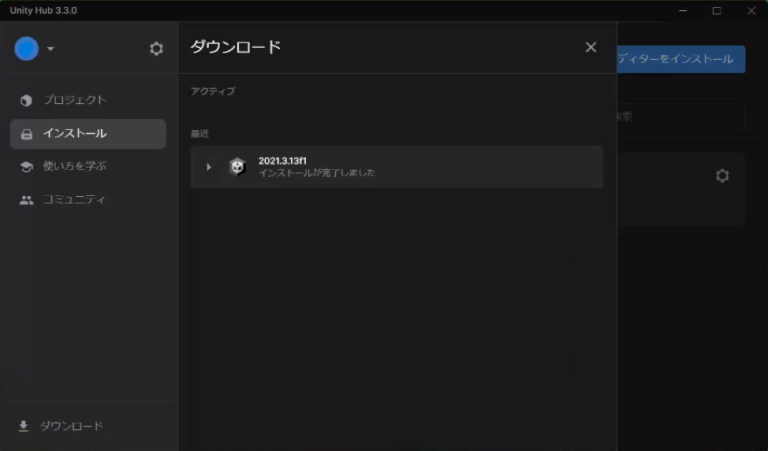Click the people icon beside コミュニティ

pos(26,200)
